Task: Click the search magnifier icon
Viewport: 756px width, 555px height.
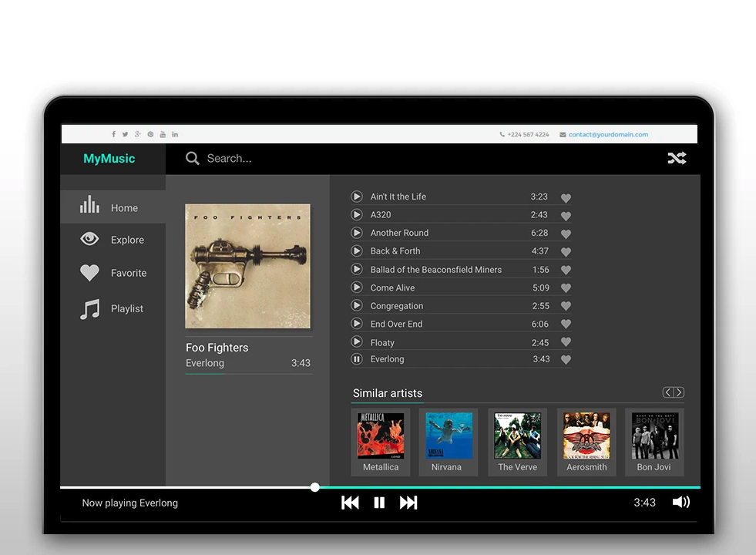Action: (x=193, y=158)
